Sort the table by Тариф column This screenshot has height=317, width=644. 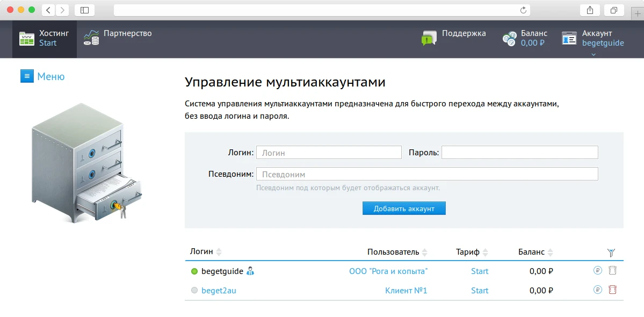(x=486, y=251)
